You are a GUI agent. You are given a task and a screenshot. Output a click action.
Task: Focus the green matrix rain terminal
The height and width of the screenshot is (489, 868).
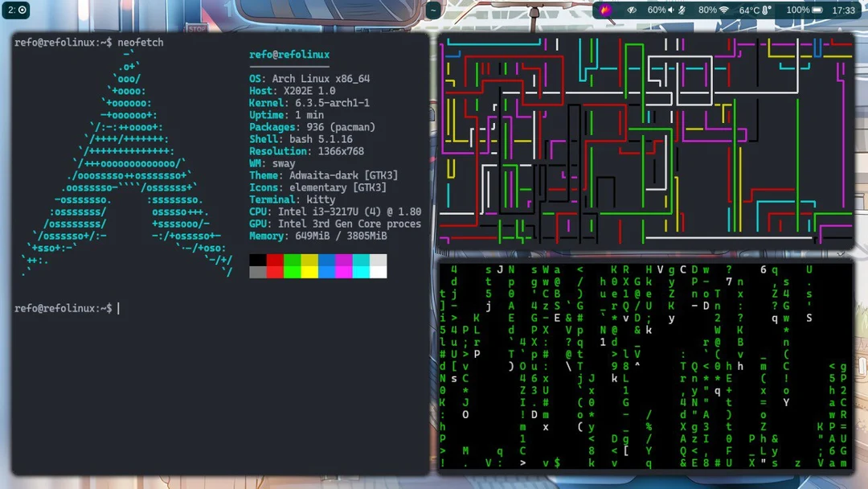645,366
